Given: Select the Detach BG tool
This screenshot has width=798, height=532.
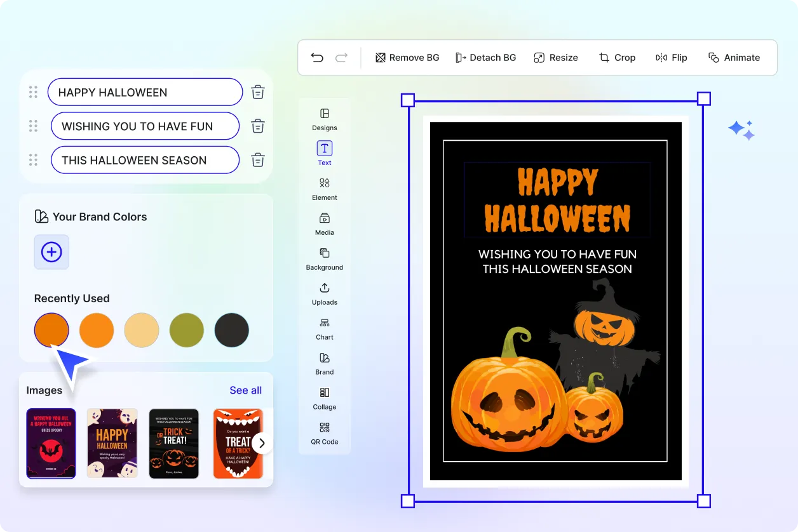Looking at the screenshot, I should [486, 57].
